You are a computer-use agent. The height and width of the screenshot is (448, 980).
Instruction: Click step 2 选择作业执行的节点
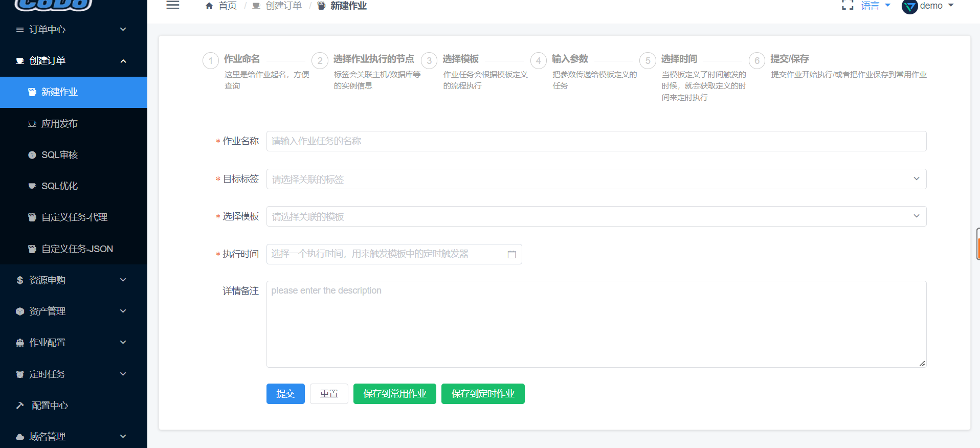(x=374, y=59)
